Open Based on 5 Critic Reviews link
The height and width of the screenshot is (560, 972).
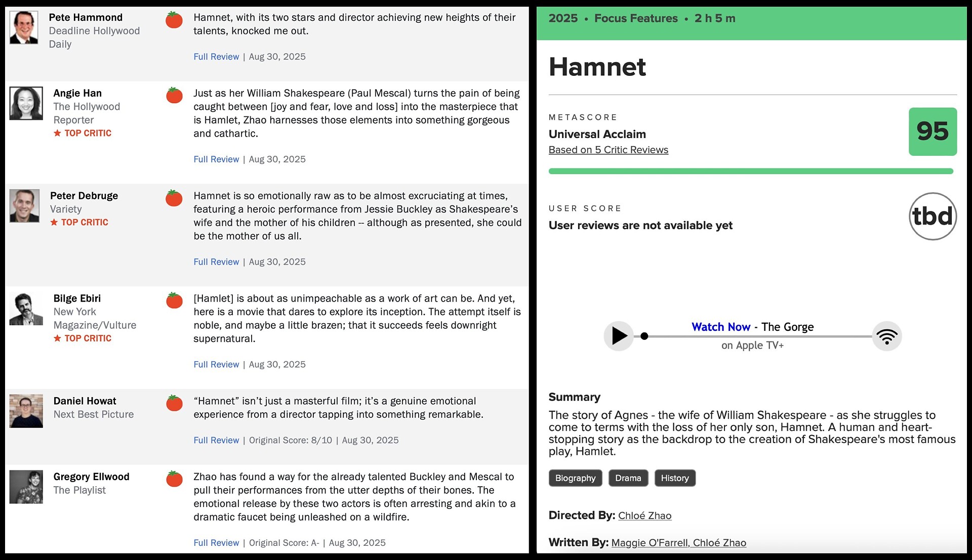tap(608, 150)
